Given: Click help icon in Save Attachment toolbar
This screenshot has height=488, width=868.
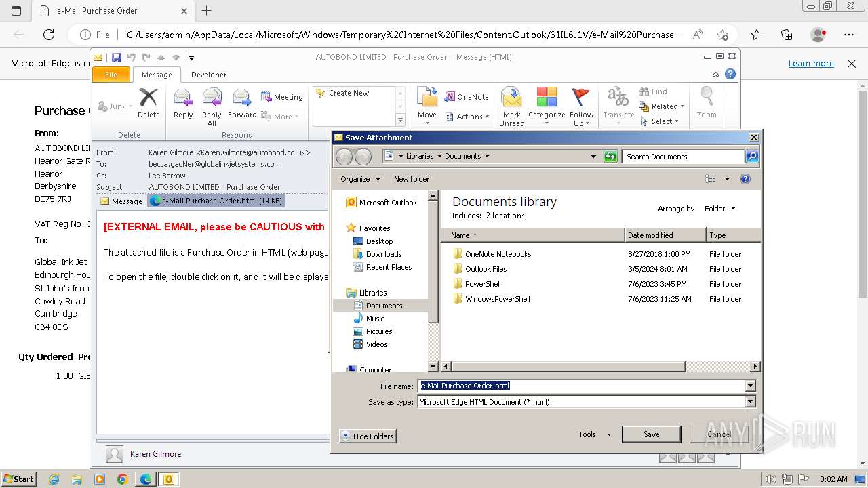Looking at the screenshot, I should [745, 179].
